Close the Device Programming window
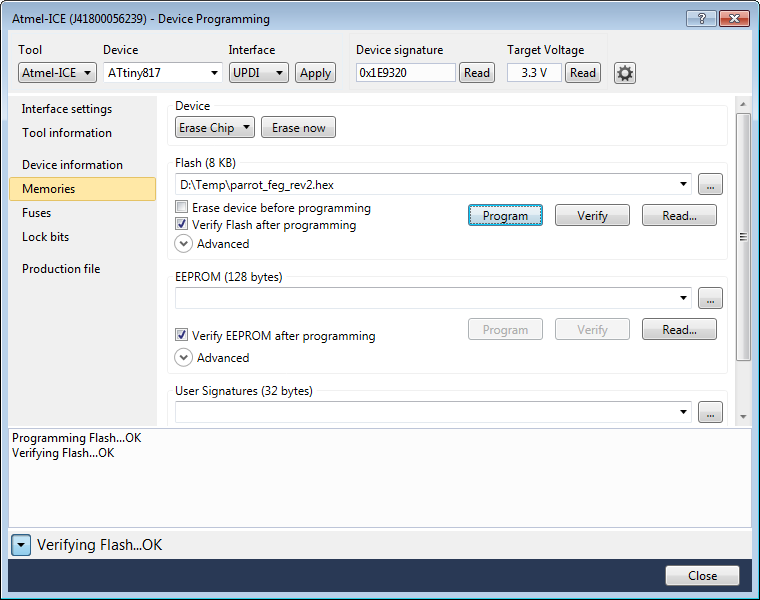The width and height of the screenshot is (760, 600). tap(734, 19)
